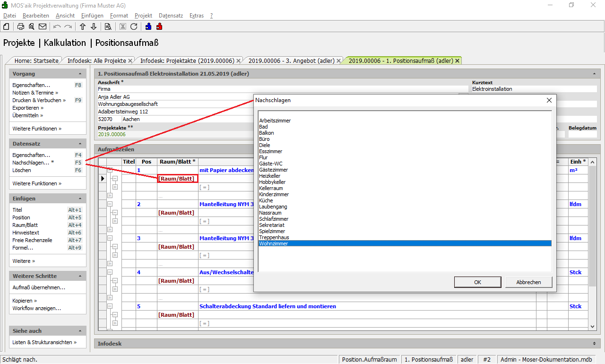605x364 pixels.
Task: Open print preview magnifier icon
Action: 31,26
